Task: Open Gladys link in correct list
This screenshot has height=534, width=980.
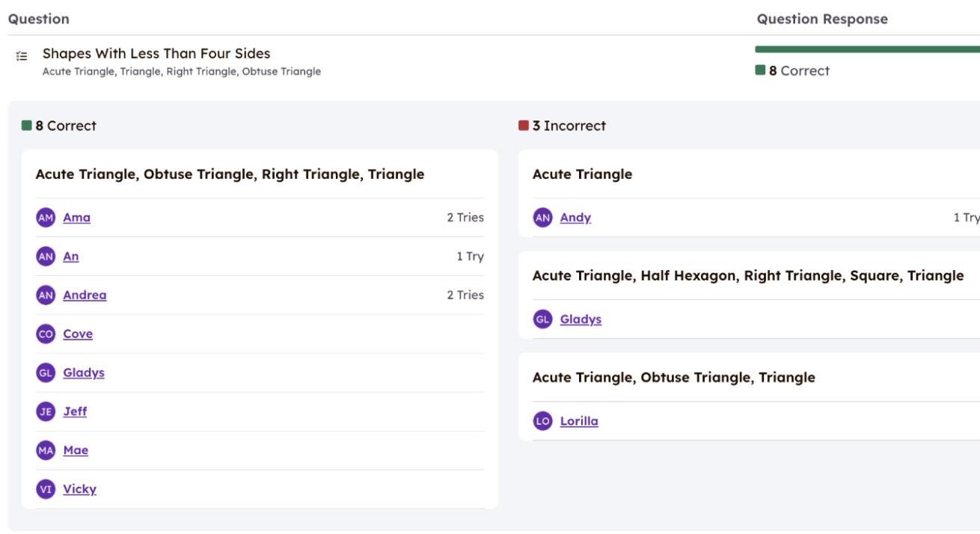Action: click(x=83, y=373)
